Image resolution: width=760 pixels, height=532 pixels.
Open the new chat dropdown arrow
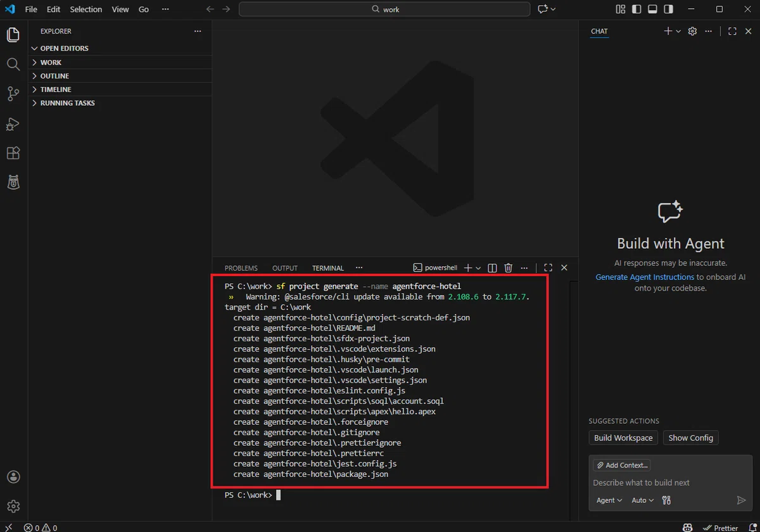tap(678, 31)
